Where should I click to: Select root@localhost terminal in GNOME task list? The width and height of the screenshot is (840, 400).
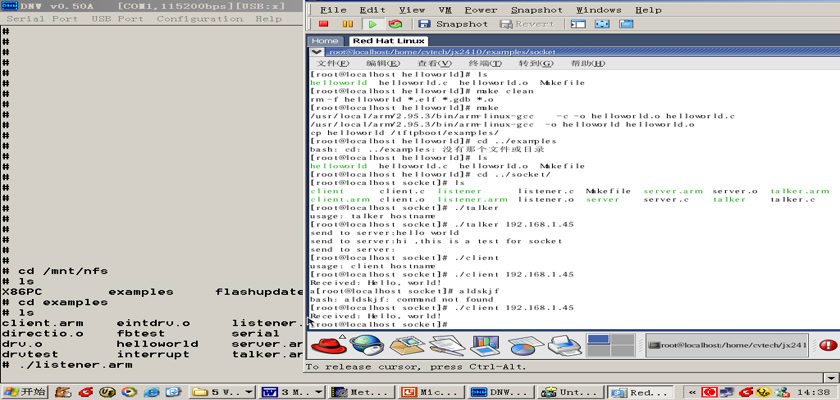[x=727, y=346]
